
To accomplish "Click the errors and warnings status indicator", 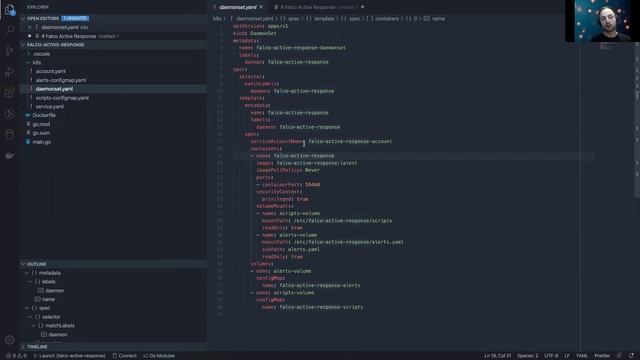I will click(x=16, y=356).
